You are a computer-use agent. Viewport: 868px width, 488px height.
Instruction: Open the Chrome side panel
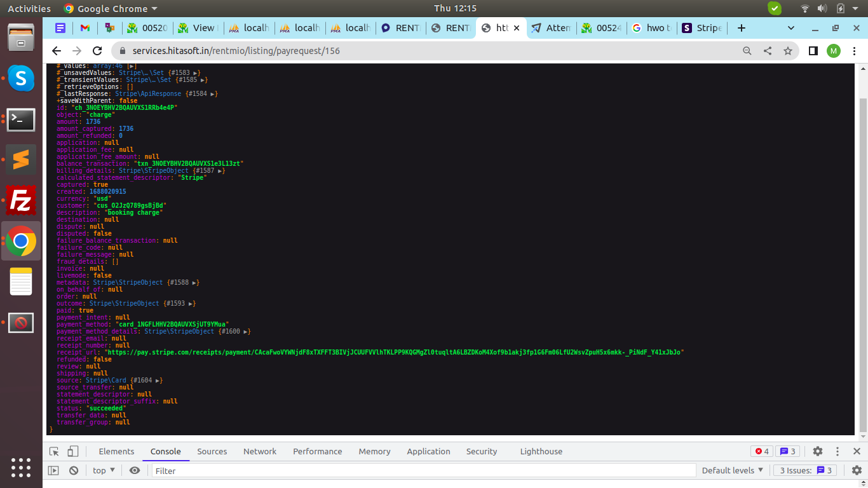(813, 51)
